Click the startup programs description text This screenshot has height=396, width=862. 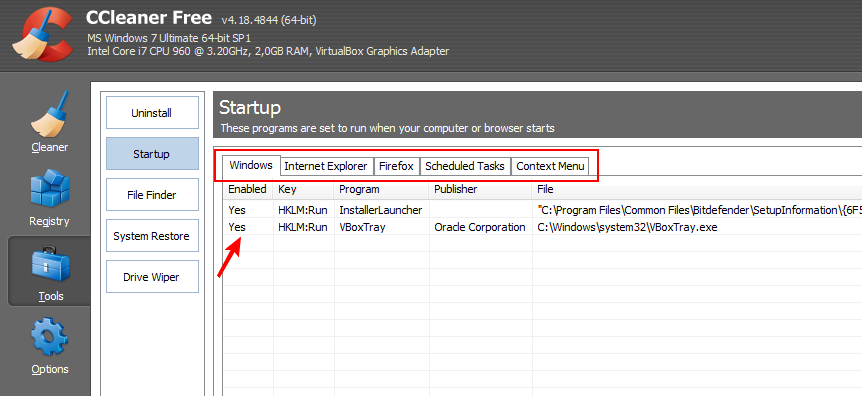click(388, 128)
